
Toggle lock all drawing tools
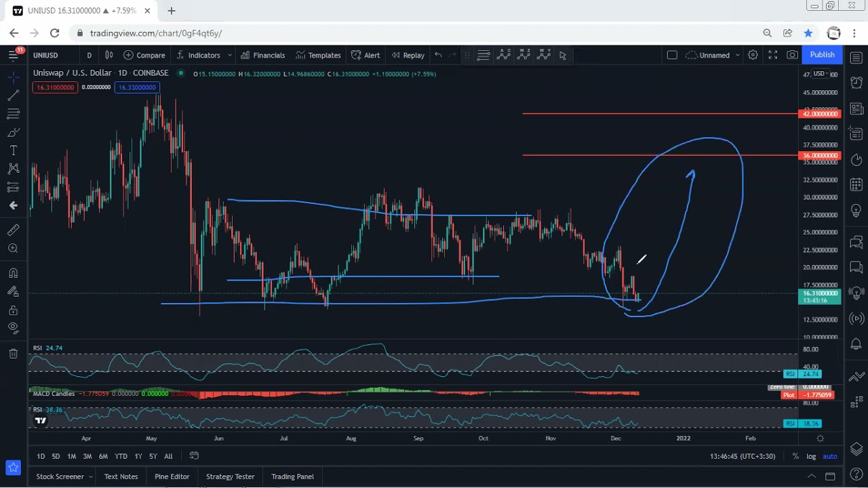[13, 310]
